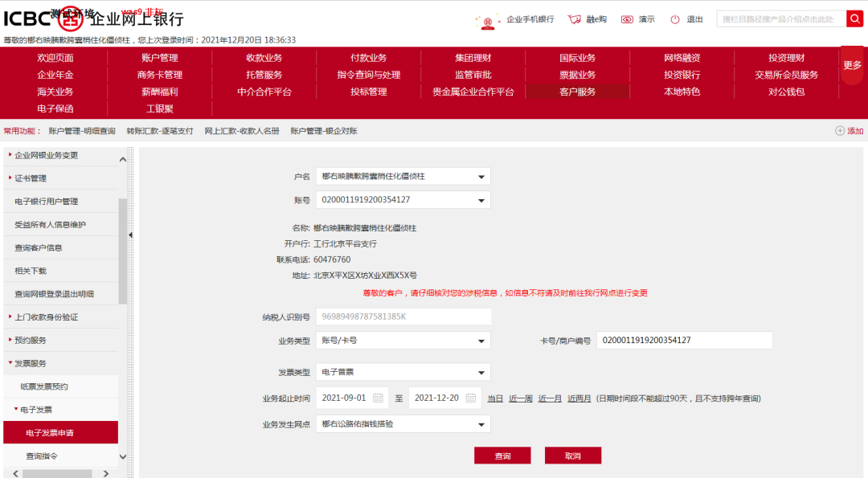Collapse the 电子发票 tree node

pyautogui.click(x=36, y=409)
